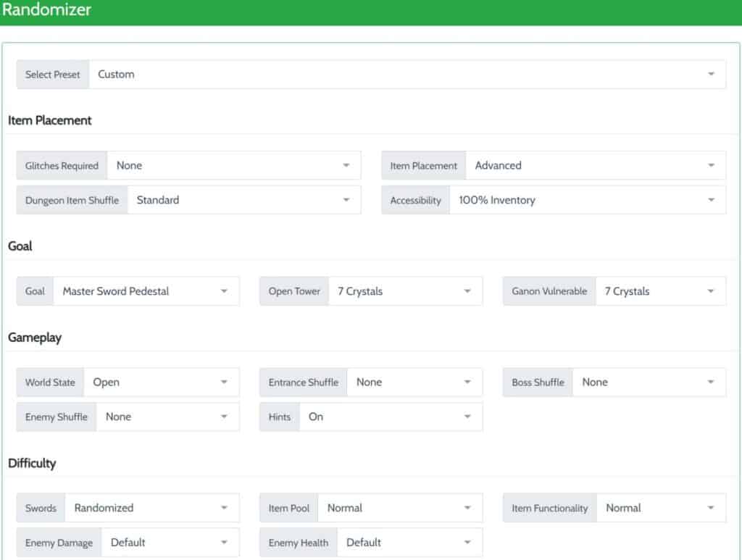Open the Hints dropdown currently On
Screen dimensions: 742x560
click(391, 417)
